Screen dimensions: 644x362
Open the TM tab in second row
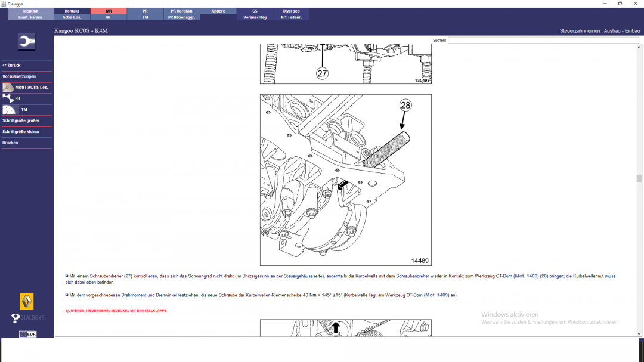145,17
